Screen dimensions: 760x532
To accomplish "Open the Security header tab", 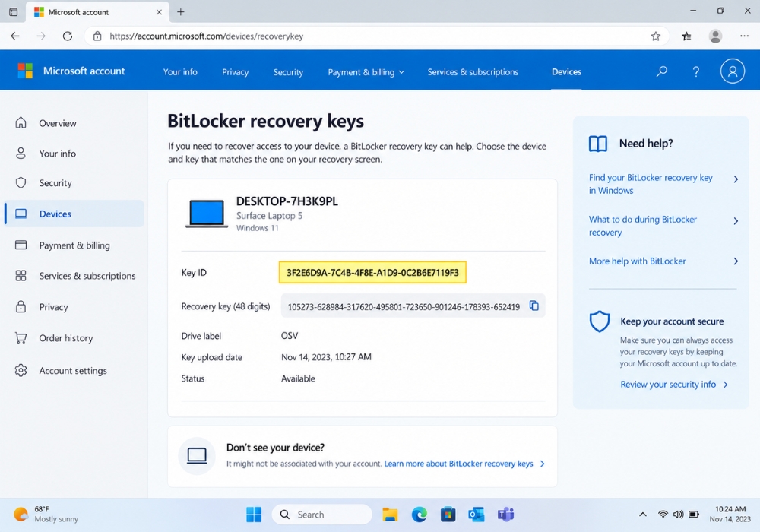I will 288,72.
